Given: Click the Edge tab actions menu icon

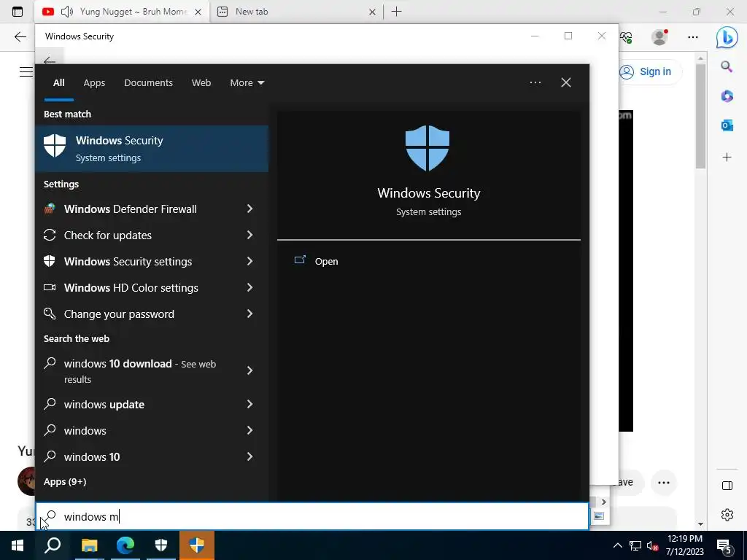Looking at the screenshot, I should pyautogui.click(x=18, y=12).
